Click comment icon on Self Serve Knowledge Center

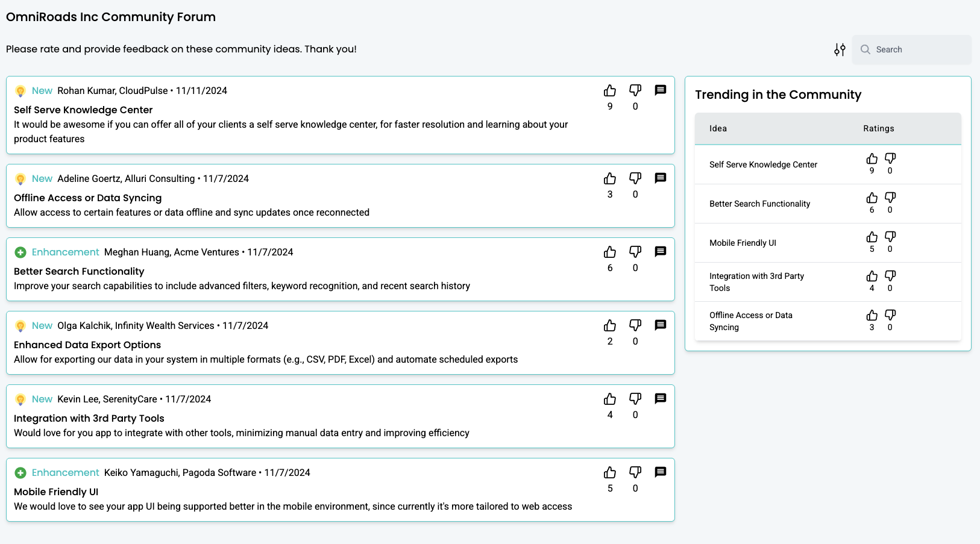[661, 90]
